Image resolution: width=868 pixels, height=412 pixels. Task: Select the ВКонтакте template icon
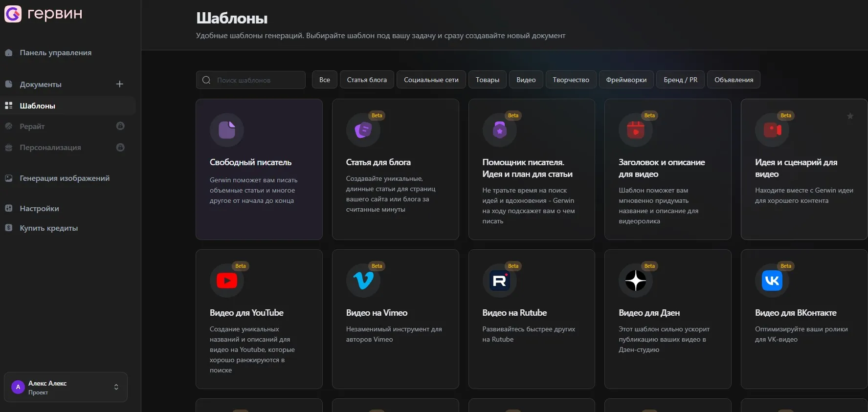[x=772, y=281]
